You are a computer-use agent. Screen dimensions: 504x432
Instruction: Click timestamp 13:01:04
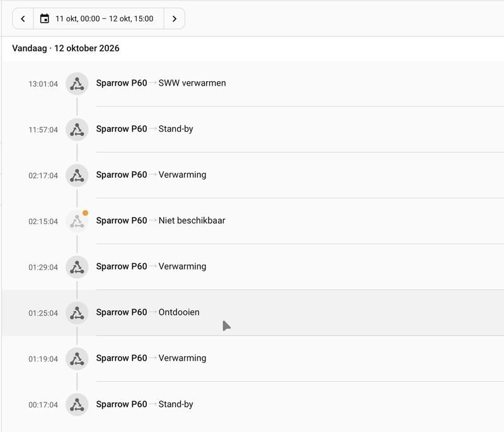[x=43, y=84]
